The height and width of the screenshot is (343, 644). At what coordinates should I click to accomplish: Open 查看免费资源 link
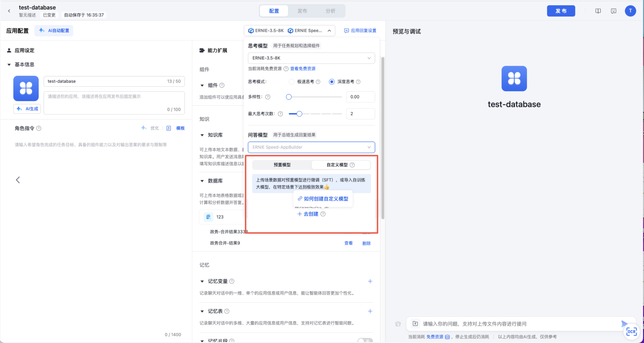point(303,68)
